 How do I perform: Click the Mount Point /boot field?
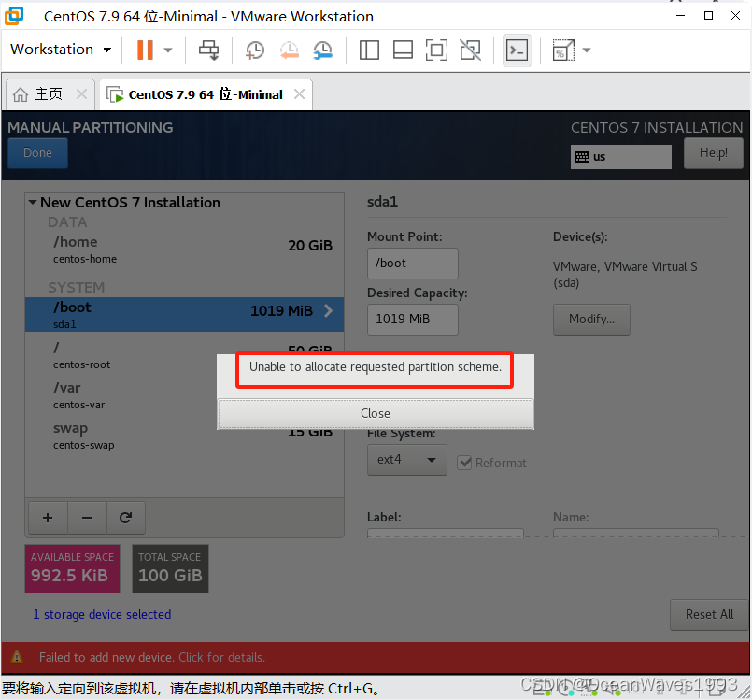click(x=413, y=264)
